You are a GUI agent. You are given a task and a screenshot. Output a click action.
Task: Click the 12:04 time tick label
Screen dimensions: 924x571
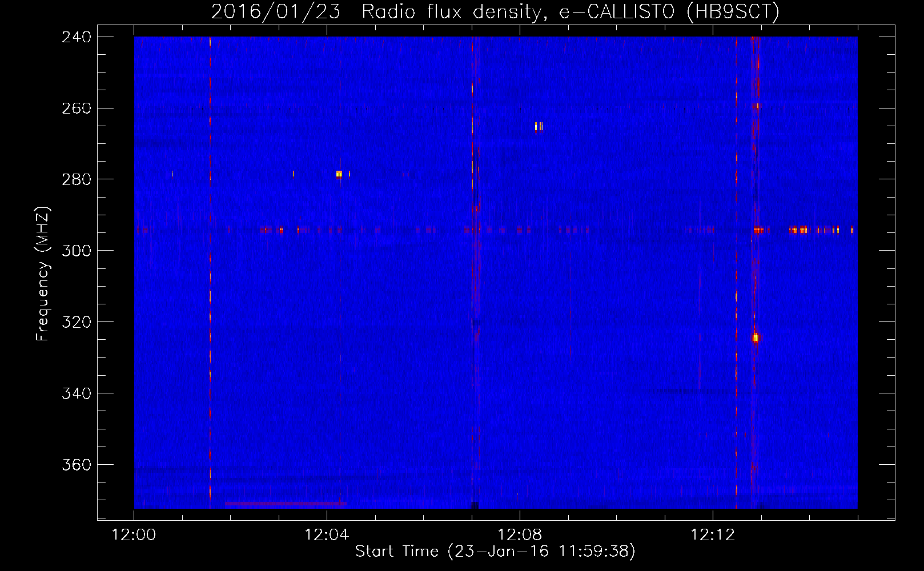tap(327, 535)
